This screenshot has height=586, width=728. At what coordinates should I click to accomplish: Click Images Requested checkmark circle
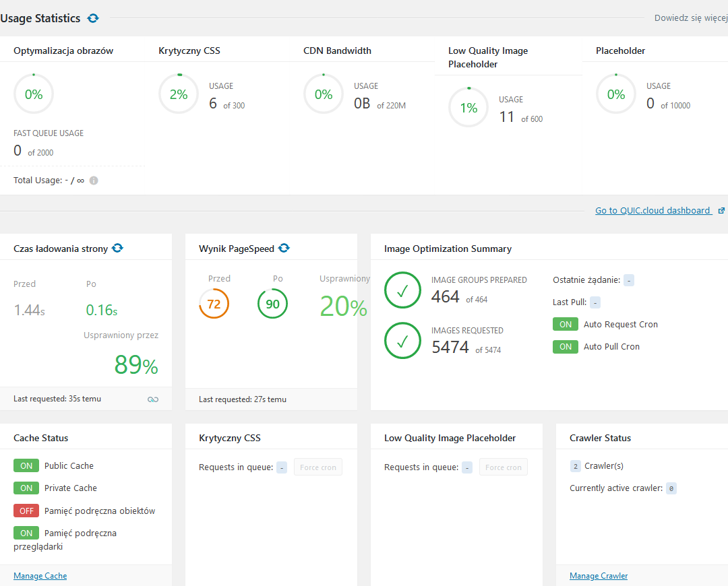[402, 341]
